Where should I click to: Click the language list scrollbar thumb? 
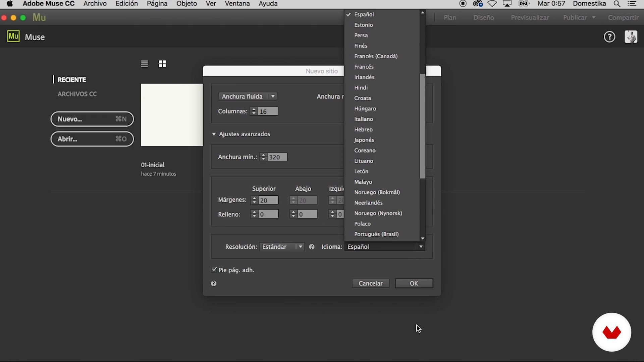tap(423, 126)
